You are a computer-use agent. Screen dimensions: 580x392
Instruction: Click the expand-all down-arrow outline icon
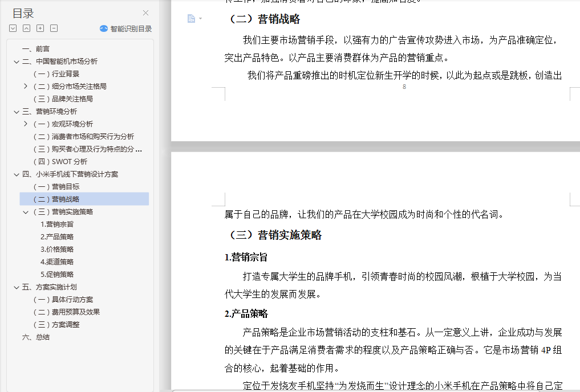tap(13, 28)
